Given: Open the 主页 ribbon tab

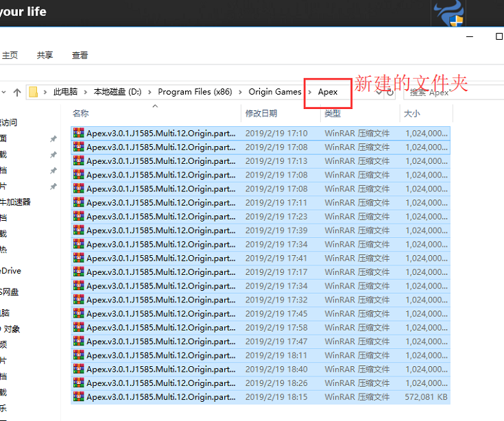Looking at the screenshot, I should (x=10, y=56).
